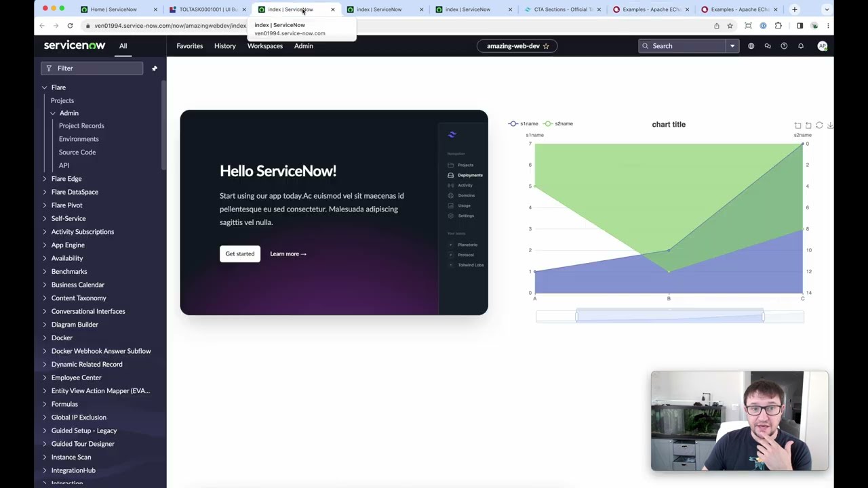This screenshot has width=868, height=488.
Task: Toggle the s1name legend series
Action: [523, 124]
